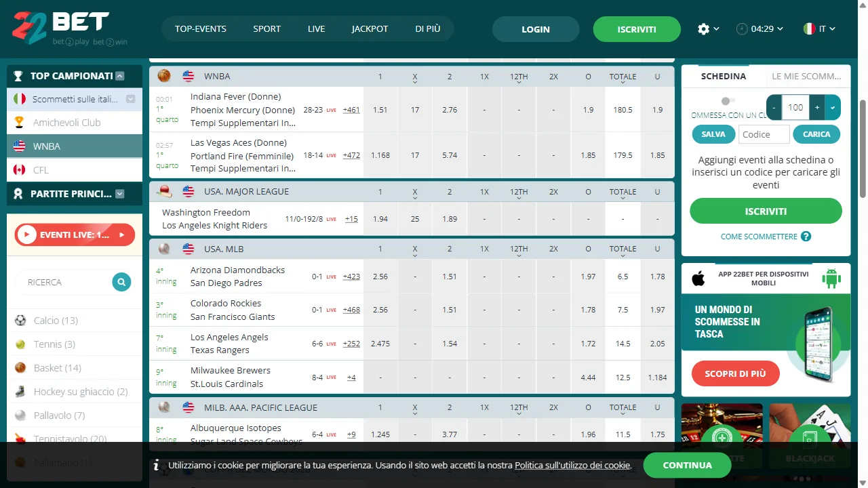Click the Android app download icon
Viewport: 868px width, 488px height.
831,278
